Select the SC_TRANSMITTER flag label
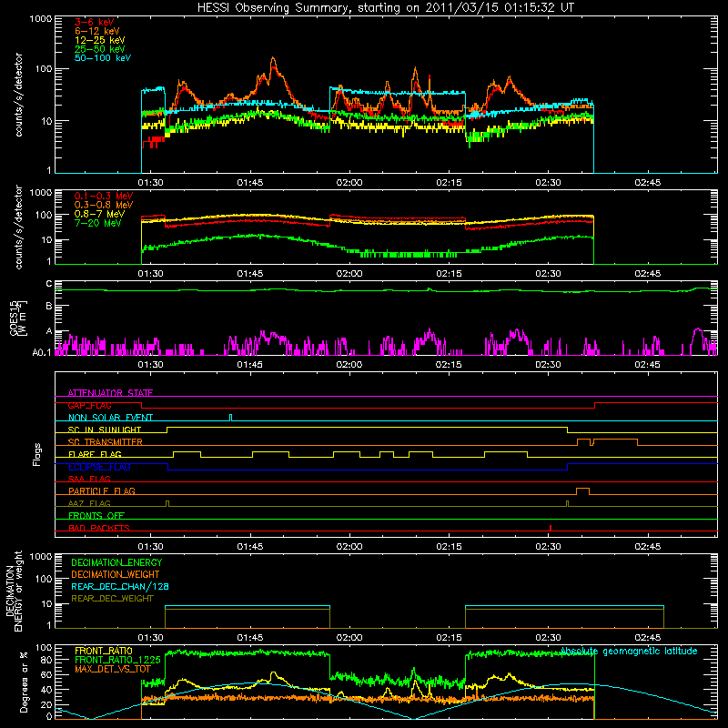The image size is (728, 728). tap(106, 441)
